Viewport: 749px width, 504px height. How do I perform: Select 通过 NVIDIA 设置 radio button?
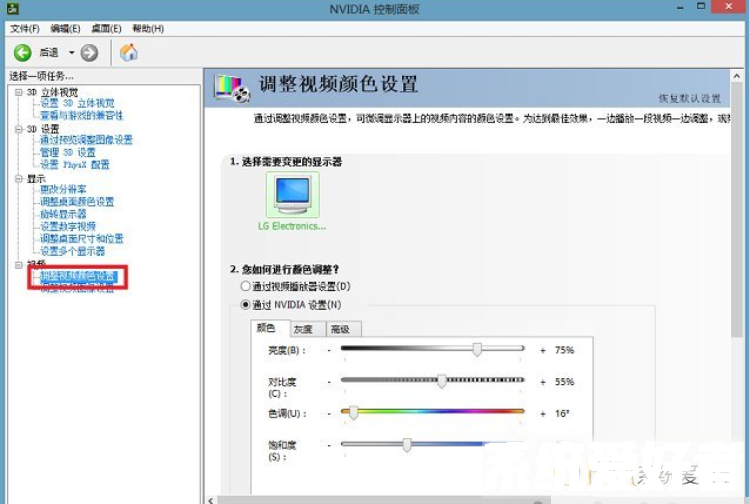[246, 304]
